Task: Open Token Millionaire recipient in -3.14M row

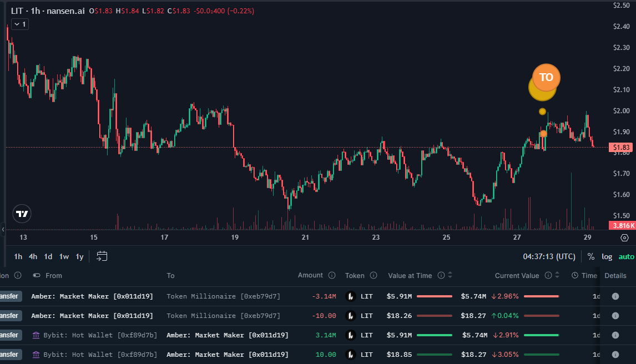Action: (224, 296)
